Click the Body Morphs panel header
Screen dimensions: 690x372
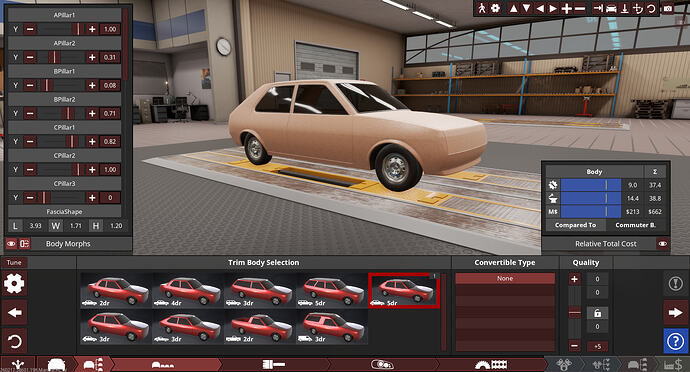(x=68, y=243)
